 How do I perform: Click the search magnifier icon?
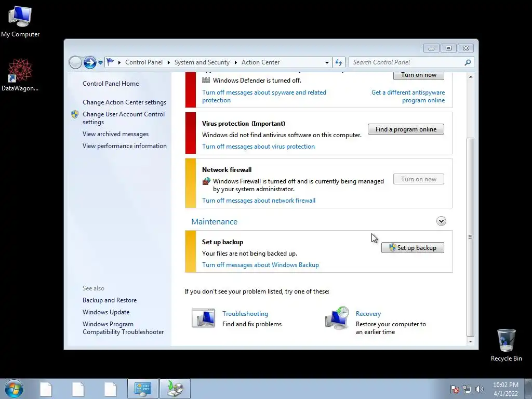468,62
